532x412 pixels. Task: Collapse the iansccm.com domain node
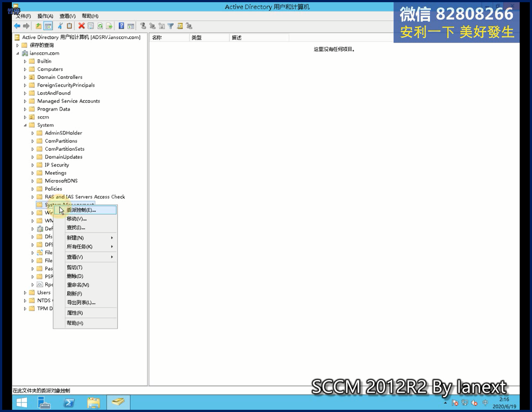(18, 53)
